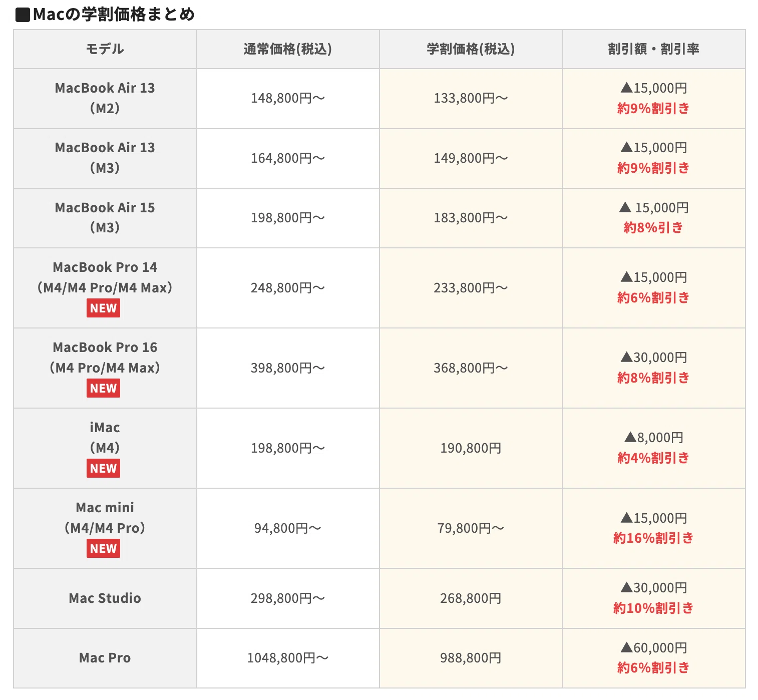Image resolution: width=758 pixels, height=700 pixels.
Task: Click the discount amount "▲60,000円"
Action: tap(654, 648)
